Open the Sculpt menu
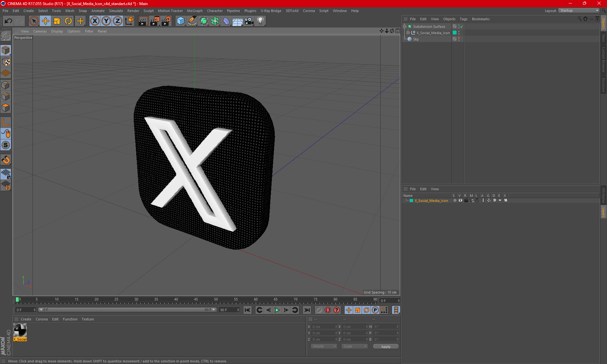 [x=148, y=11]
